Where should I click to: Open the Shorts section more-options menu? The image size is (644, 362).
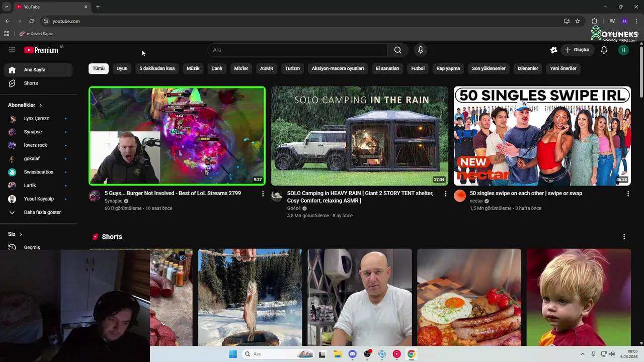click(624, 237)
